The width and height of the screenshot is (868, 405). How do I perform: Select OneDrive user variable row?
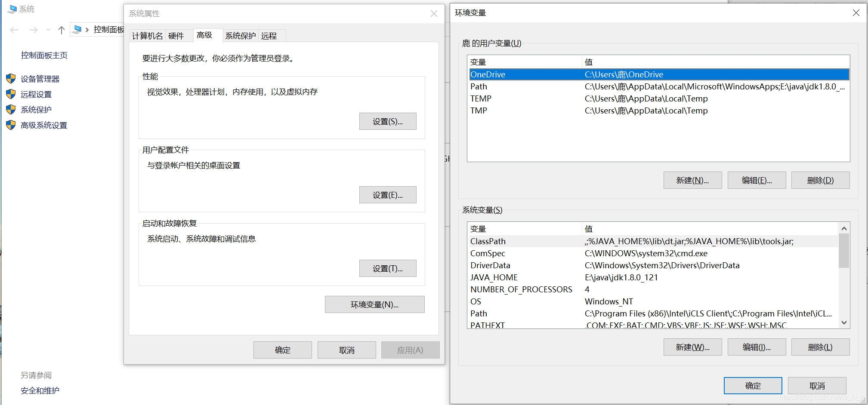659,74
